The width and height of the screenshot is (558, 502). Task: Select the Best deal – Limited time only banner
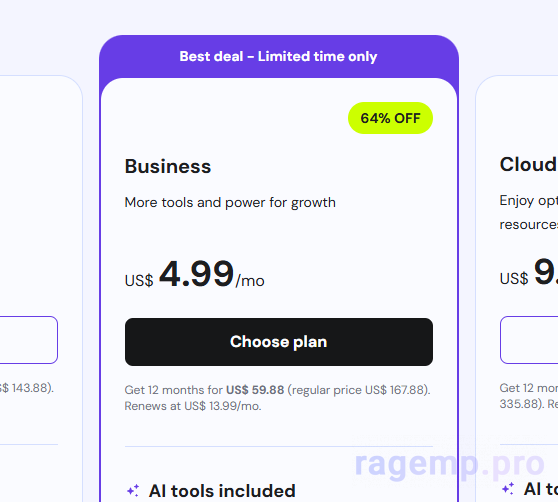[279, 57]
